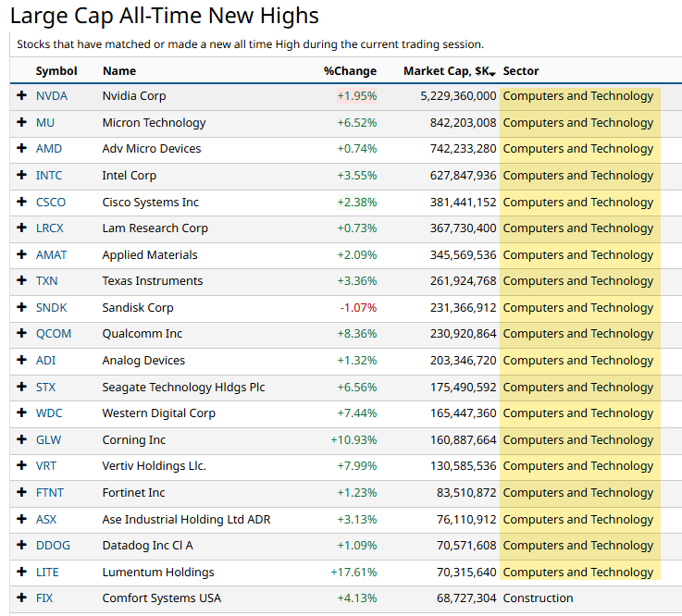Open the VRT symbol link
The width and height of the screenshot is (682, 616).
tap(46, 465)
